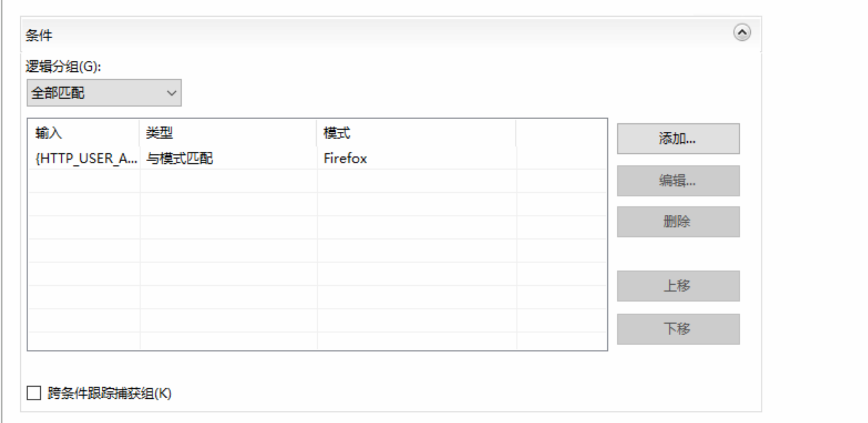Click the 逻辑分组(G): label
Viewport: 868px width, 423px height.
pos(63,67)
